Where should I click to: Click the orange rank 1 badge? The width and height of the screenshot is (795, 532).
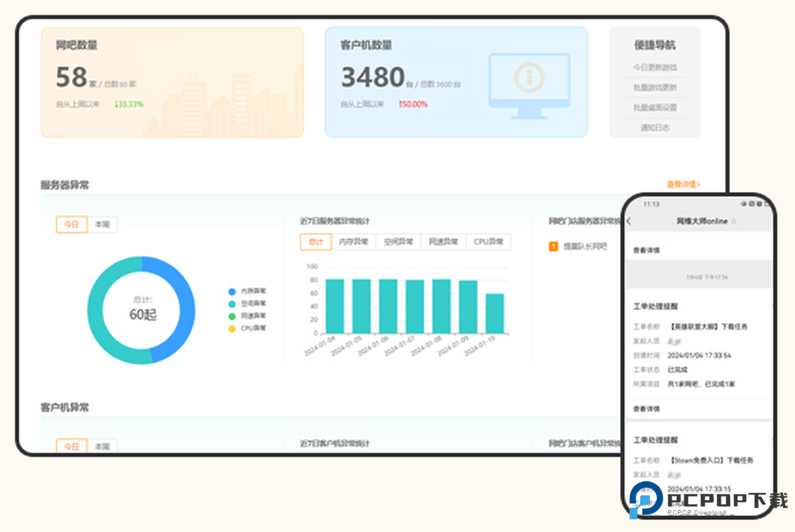pos(553,246)
